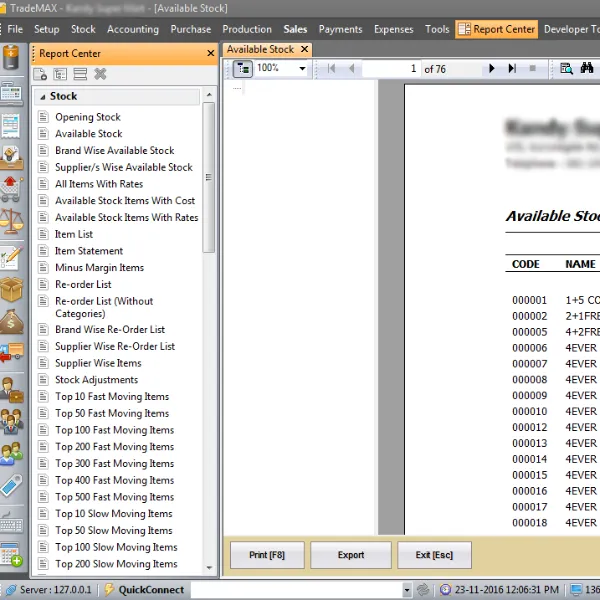
Task: Open the balance scales sidebar icon
Action: point(11,221)
